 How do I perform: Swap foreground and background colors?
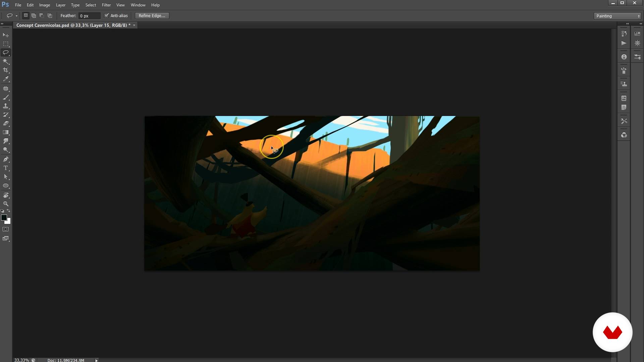point(9,211)
